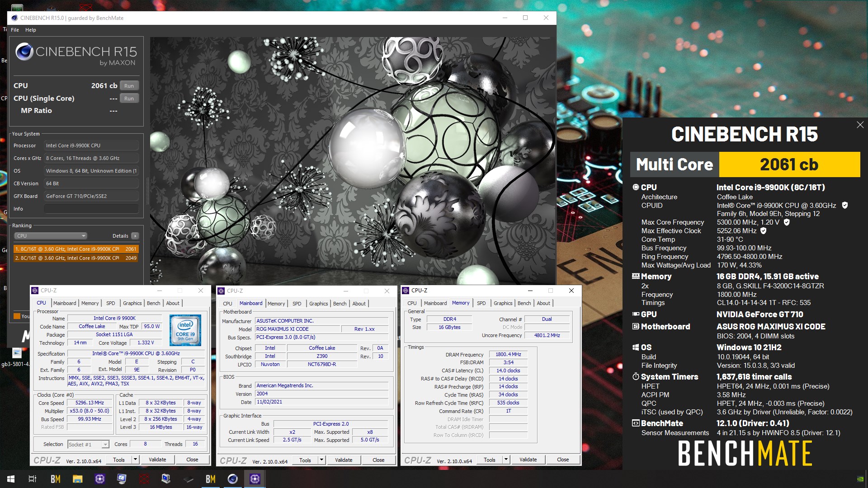Close the BenchMate result overlay
Image resolution: width=868 pixels, height=488 pixels.
coord(860,125)
